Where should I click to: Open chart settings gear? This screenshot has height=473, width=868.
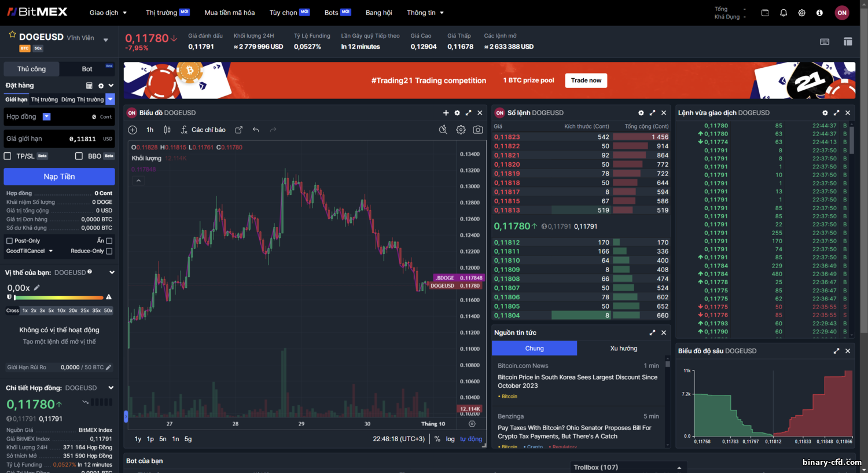tap(461, 130)
